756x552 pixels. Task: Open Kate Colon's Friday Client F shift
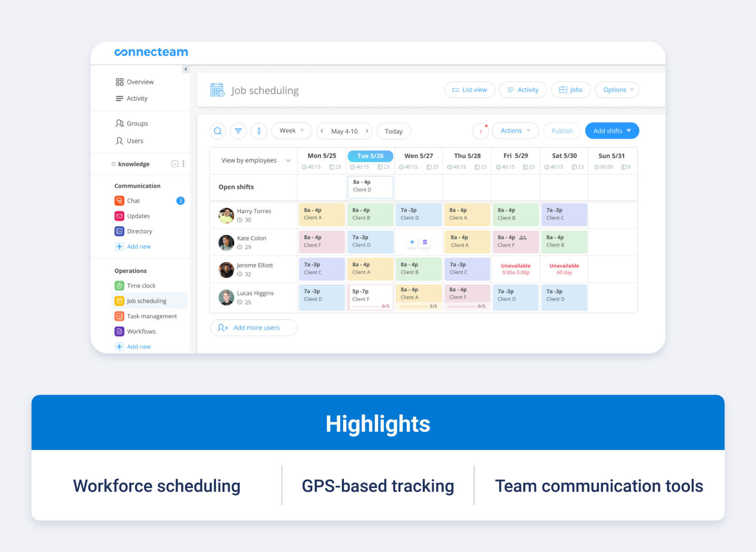tap(515, 242)
